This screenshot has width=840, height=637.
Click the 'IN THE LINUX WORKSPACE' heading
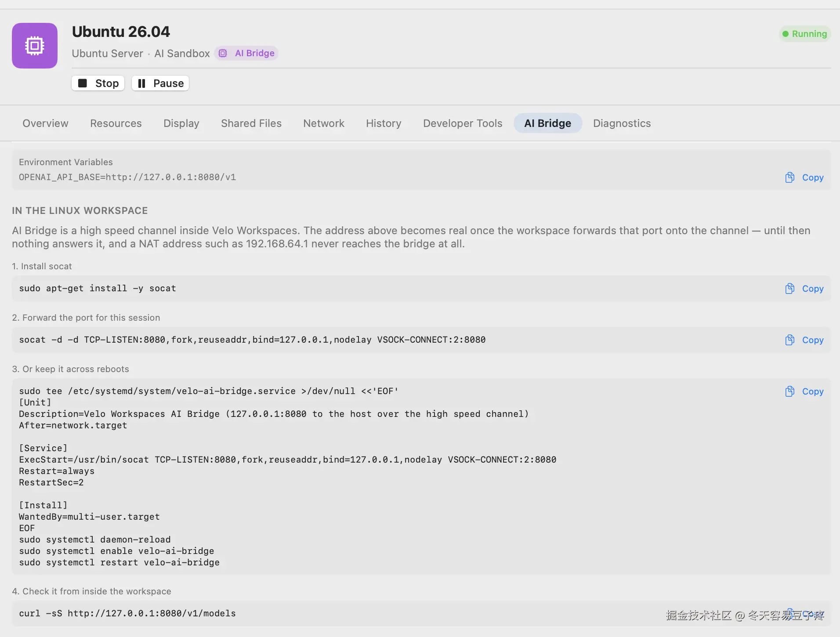(x=80, y=210)
